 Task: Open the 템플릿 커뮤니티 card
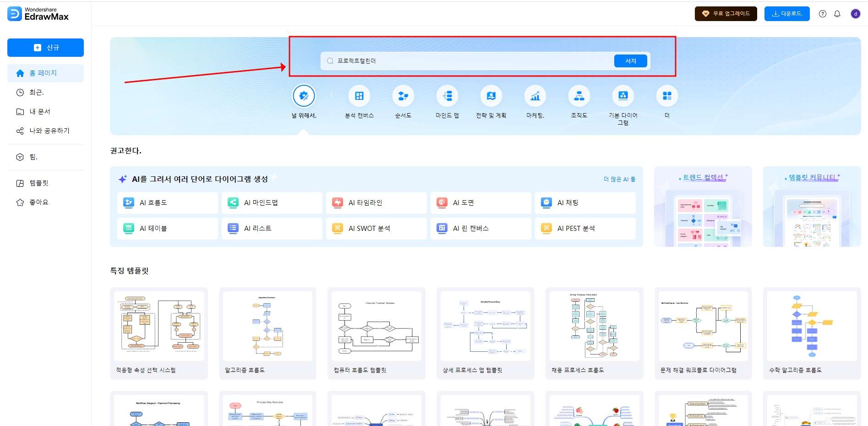(x=812, y=207)
